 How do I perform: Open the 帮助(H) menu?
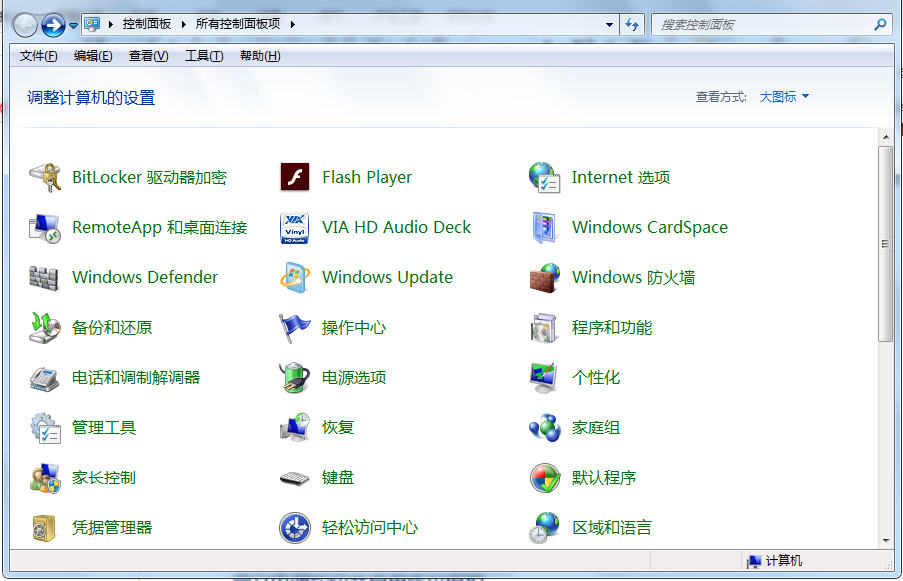pos(260,56)
